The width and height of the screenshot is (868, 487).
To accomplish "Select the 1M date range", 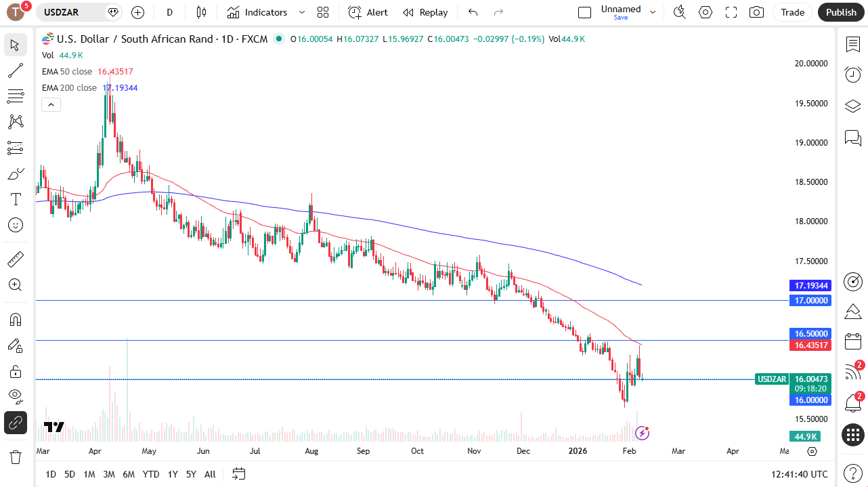I will point(89,474).
